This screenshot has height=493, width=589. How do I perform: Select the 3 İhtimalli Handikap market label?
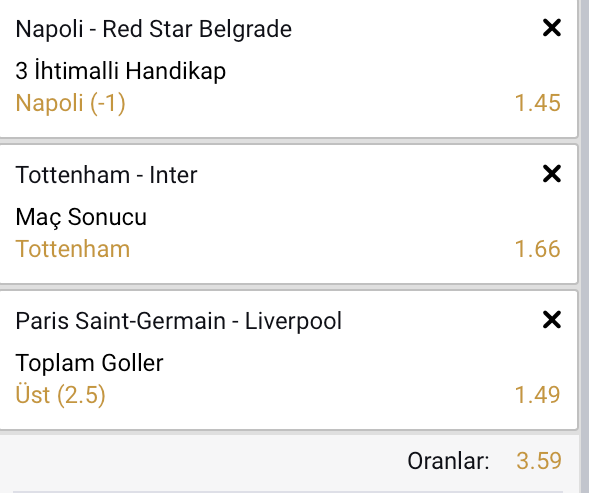tap(121, 70)
